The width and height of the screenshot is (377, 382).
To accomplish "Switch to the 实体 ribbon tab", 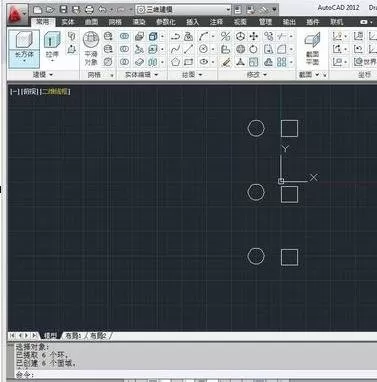I will pyautogui.click(x=68, y=22).
